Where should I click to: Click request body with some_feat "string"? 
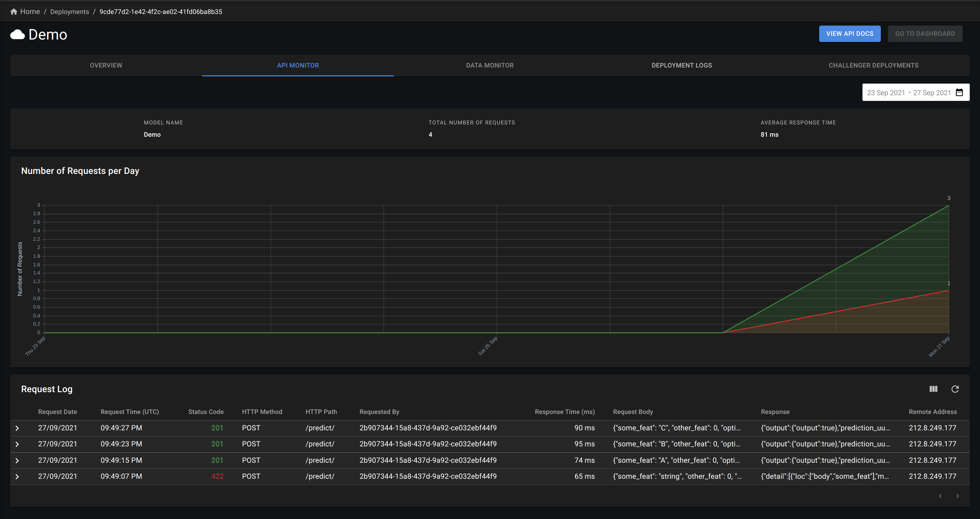coord(677,476)
